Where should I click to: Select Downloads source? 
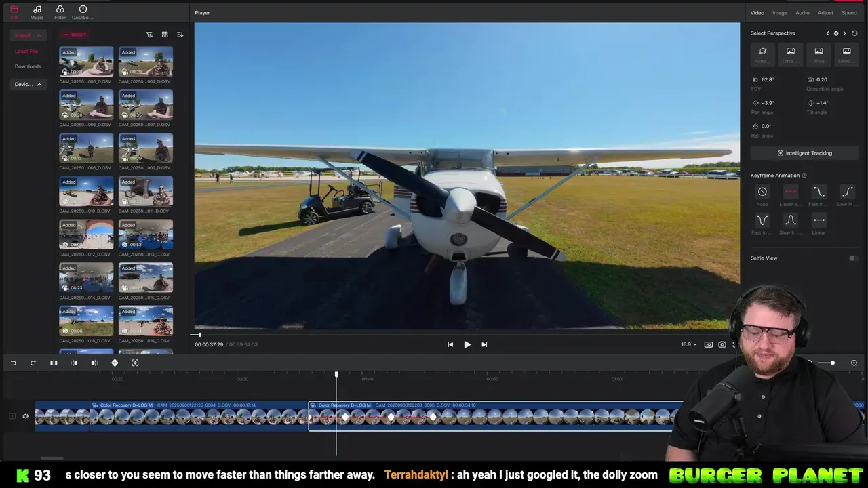[x=28, y=66]
